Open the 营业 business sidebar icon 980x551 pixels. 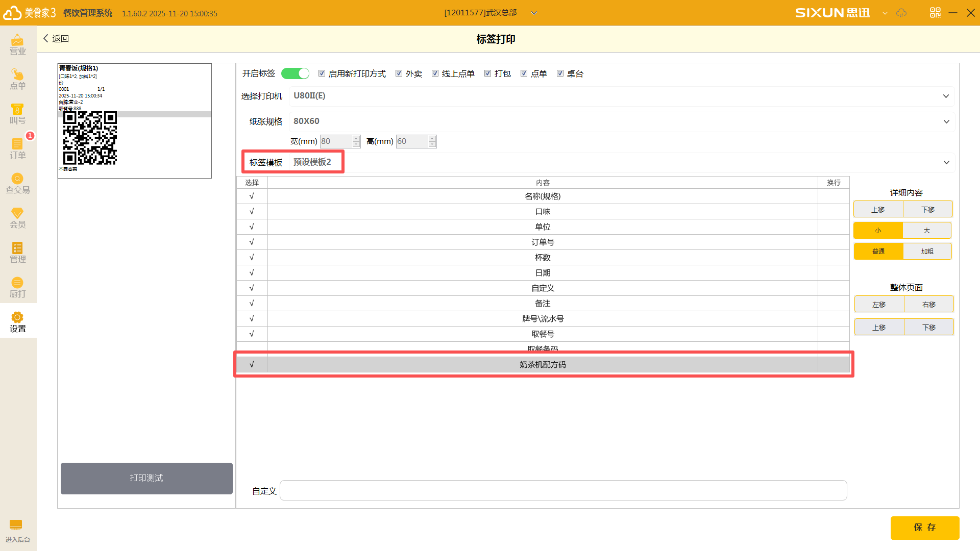(17, 45)
